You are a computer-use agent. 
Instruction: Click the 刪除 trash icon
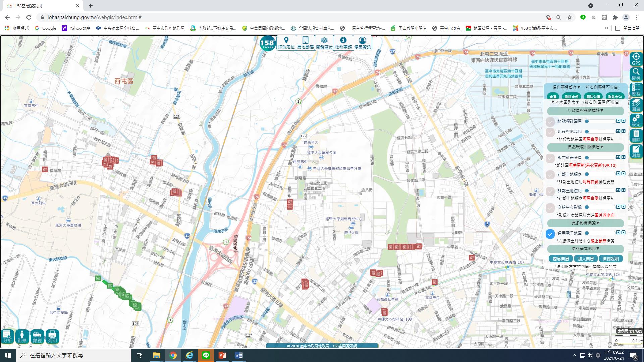pos(636,135)
